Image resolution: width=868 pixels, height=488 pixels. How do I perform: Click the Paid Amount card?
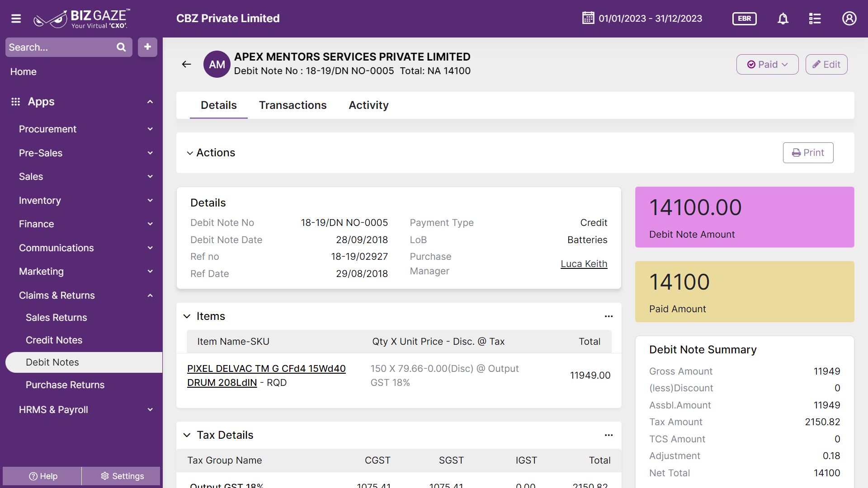(745, 292)
